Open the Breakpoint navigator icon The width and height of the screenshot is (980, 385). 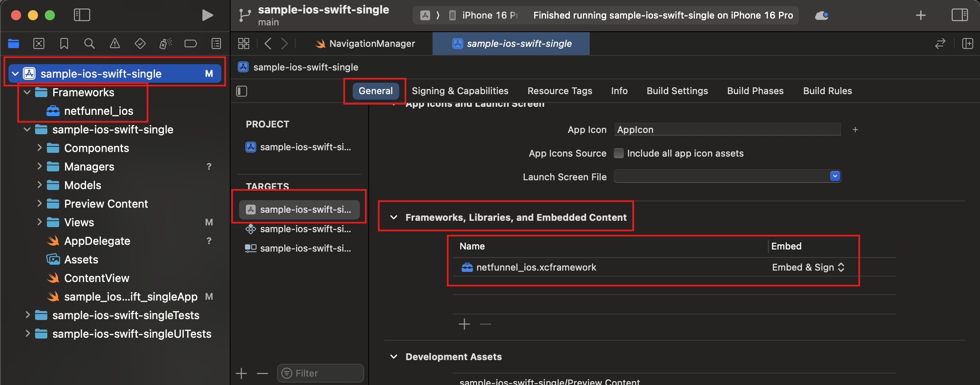point(191,43)
